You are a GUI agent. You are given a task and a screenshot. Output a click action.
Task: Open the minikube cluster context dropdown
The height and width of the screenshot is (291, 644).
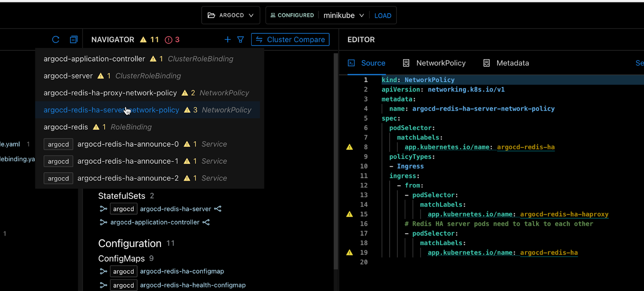point(344,15)
